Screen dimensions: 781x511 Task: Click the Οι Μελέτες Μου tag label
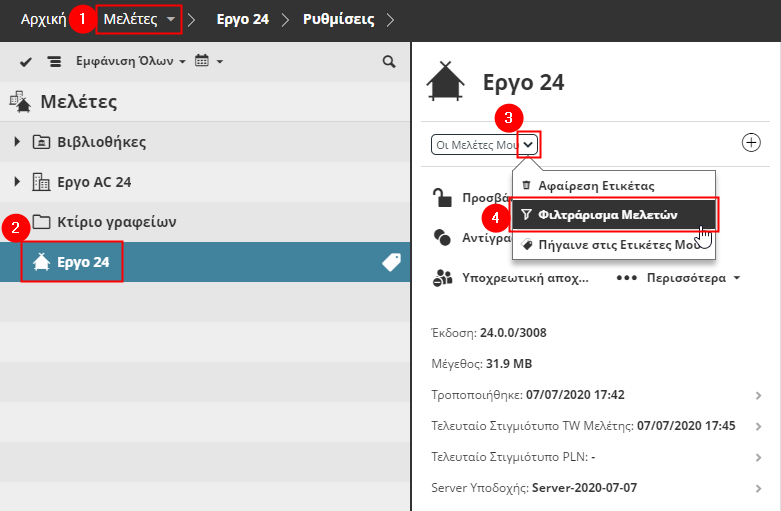(476, 145)
